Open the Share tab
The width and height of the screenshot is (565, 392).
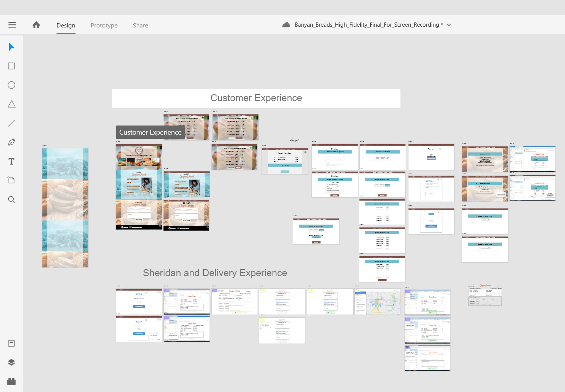(x=140, y=25)
